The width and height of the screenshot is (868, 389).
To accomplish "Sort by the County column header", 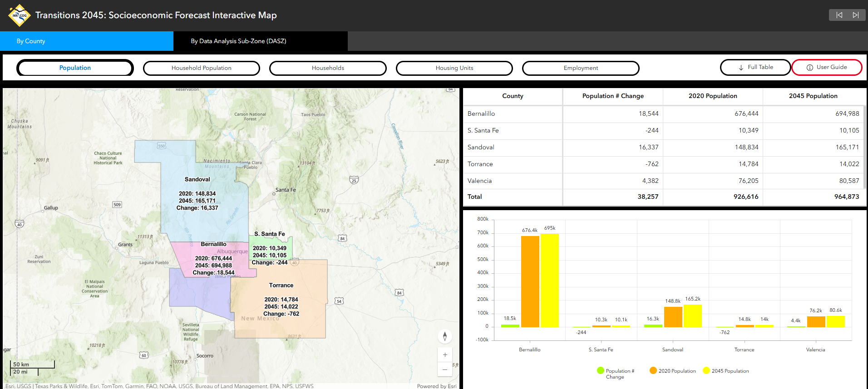I will (513, 96).
